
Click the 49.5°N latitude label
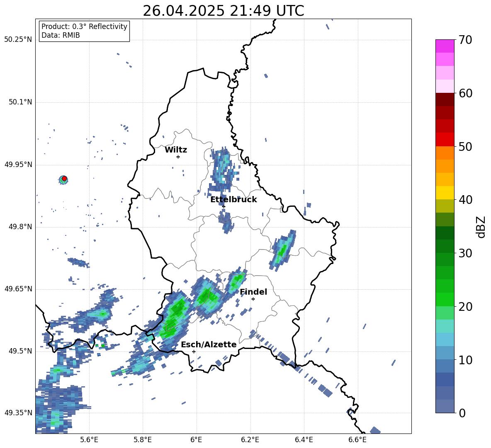(x=20, y=351)
